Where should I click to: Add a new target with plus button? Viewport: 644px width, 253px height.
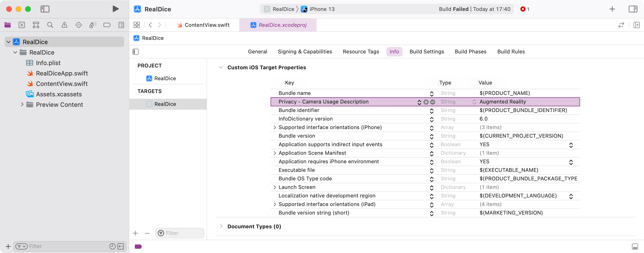(x=136, y=233)
